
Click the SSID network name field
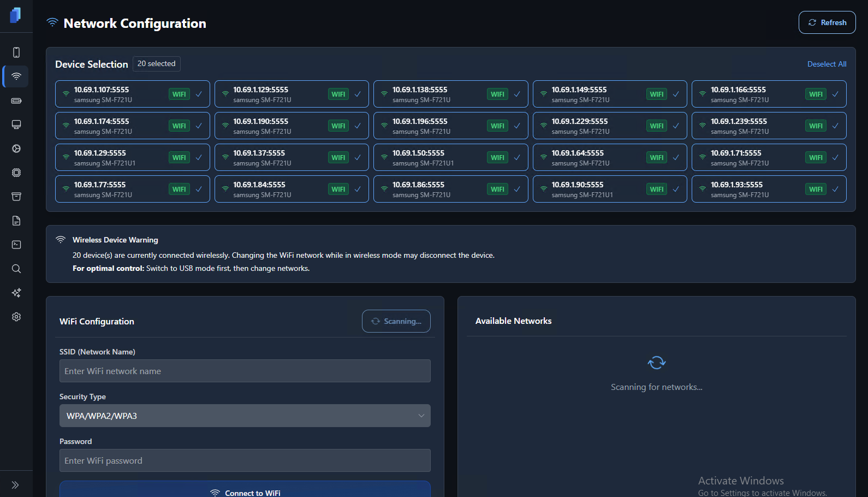click(x=245, y=371)
